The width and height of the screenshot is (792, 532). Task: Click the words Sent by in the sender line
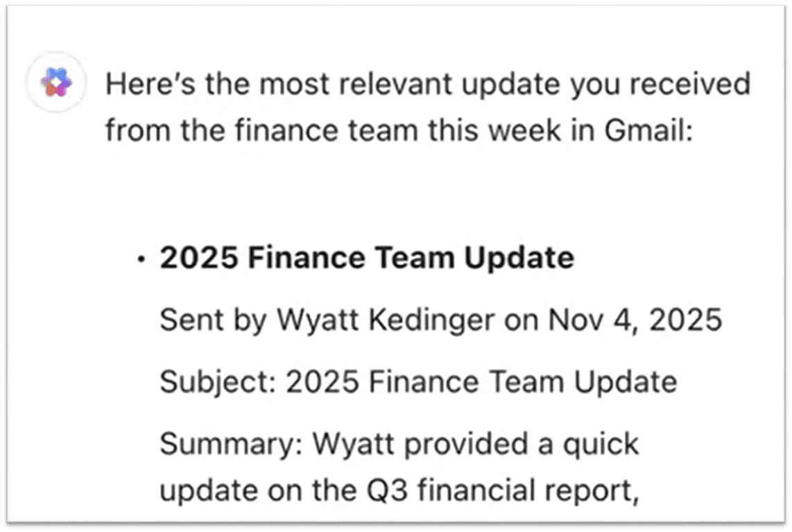212,320
